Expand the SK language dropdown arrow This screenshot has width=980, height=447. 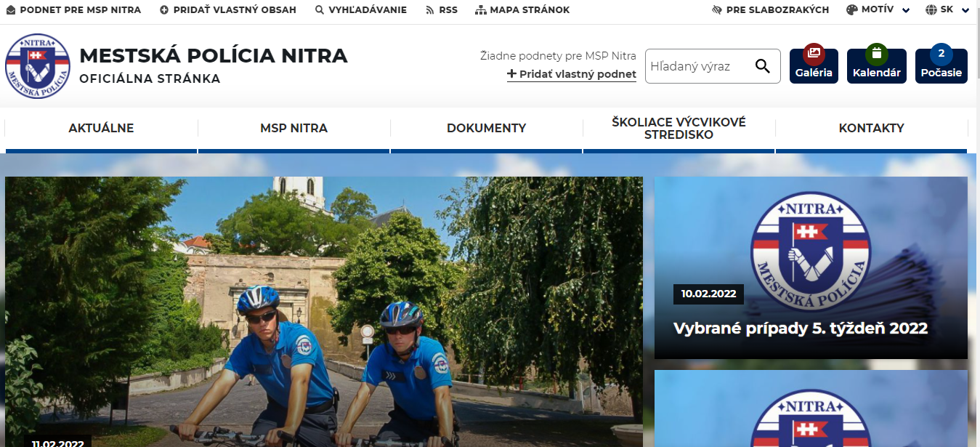click(x=965, y=10)
